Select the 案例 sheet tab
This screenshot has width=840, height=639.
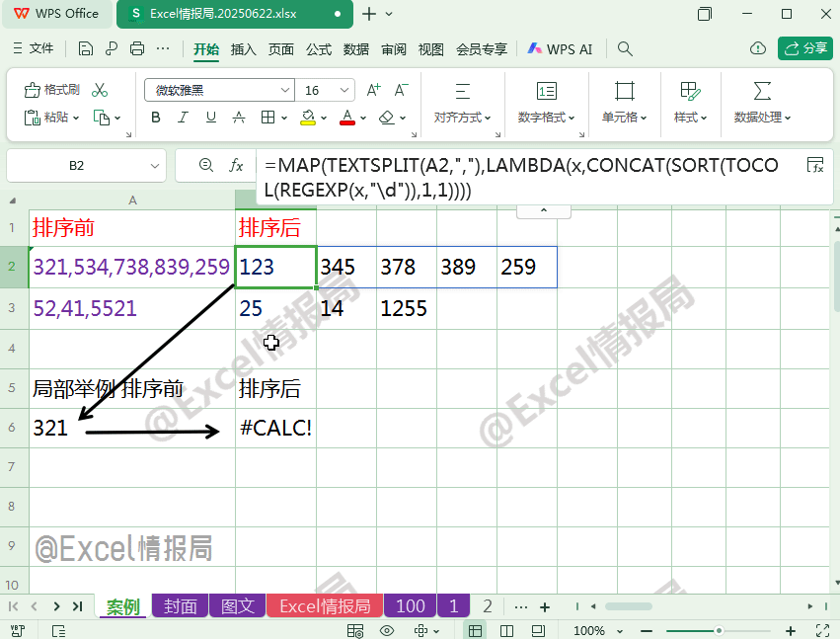point(122,606)
